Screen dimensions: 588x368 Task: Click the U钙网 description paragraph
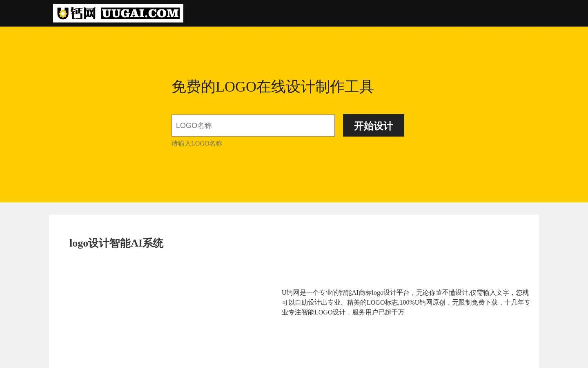pyautogui.click(x=406, y=303)
